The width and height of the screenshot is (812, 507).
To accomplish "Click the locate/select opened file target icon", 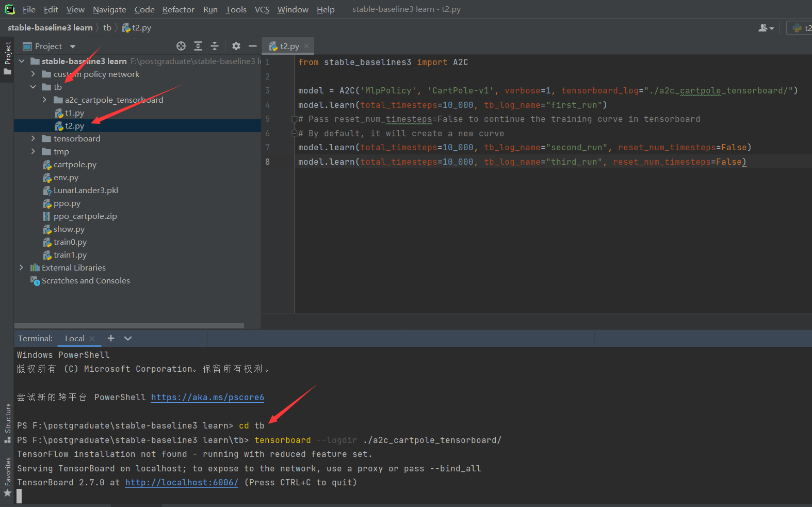I will pyautogui.click(x=181, y=46).
